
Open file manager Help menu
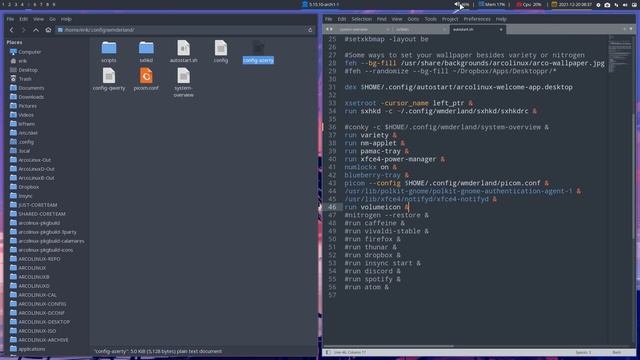tap(66, 19)
